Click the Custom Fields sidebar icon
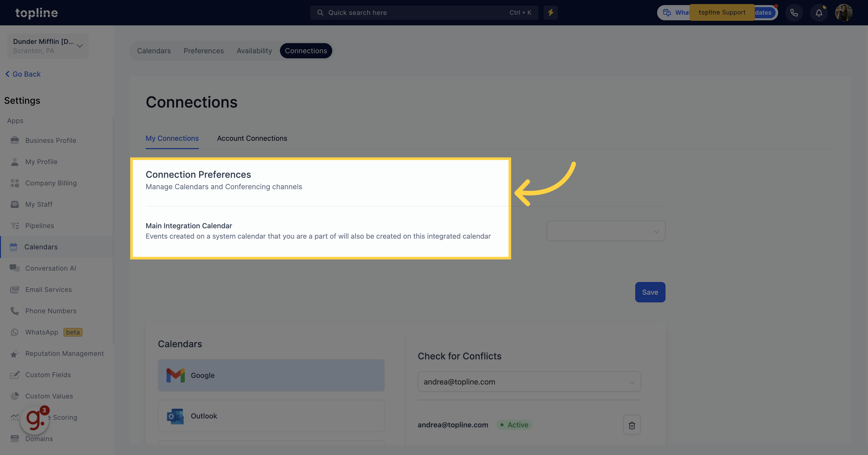The height and width of the screenshot is (455, 868). point(14,375)
